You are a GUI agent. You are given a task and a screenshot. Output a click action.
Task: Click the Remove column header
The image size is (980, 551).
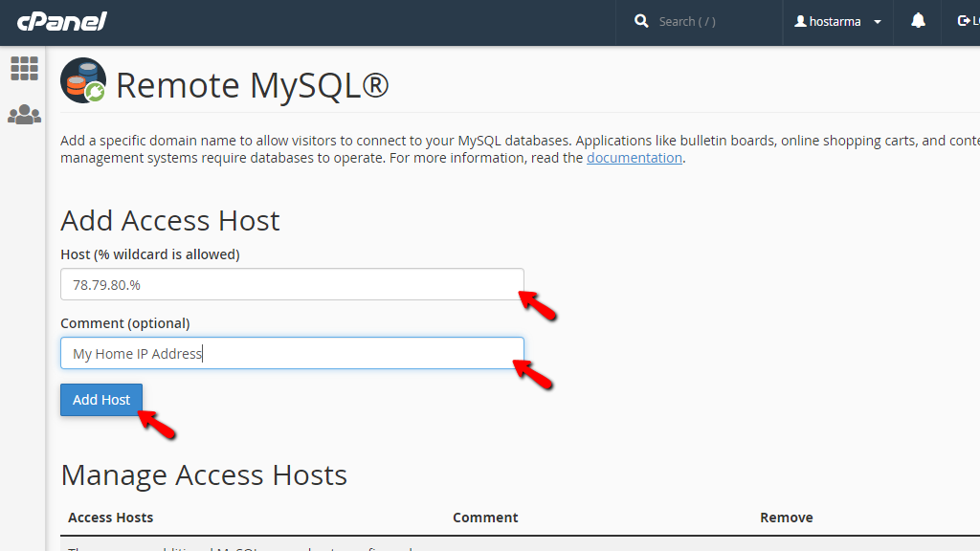click(786, 517)
